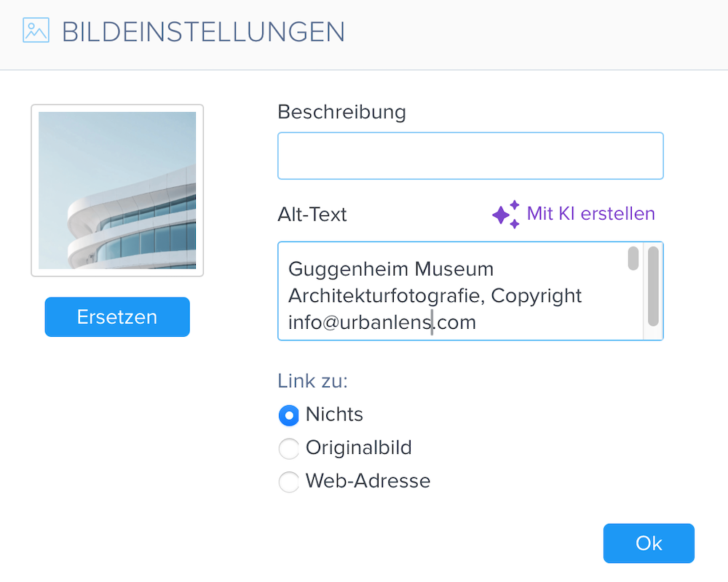
Task: Confirm with the Ok button
Action: [649, 543]
